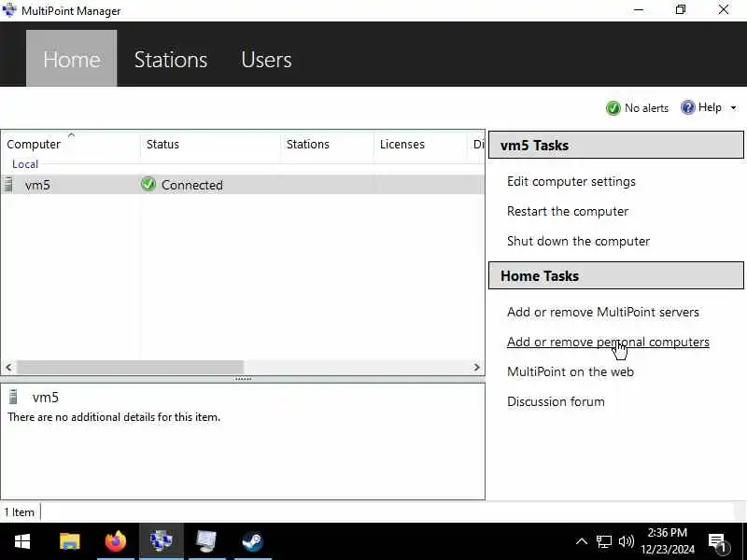This screenshot has width=747, height=560.
Task: Minimize the MultiPoint Manager window
Action: pyautogui.click(x=639, y=9)
